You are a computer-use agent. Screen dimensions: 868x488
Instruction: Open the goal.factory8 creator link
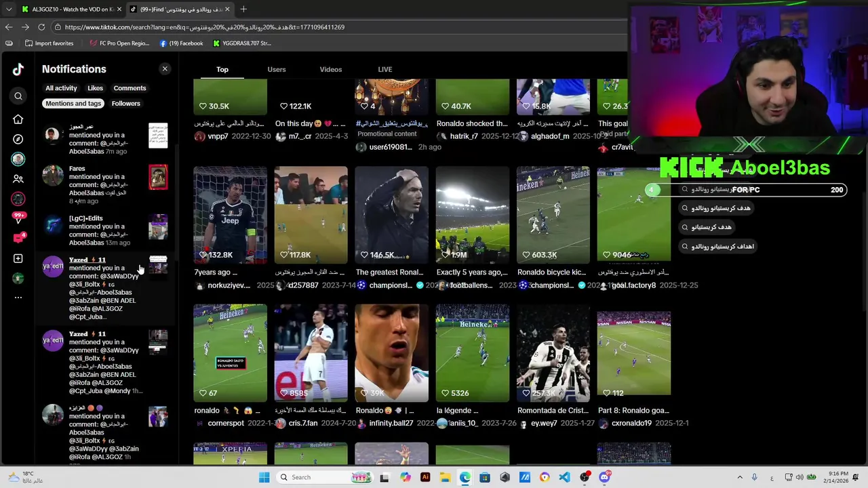633,285
